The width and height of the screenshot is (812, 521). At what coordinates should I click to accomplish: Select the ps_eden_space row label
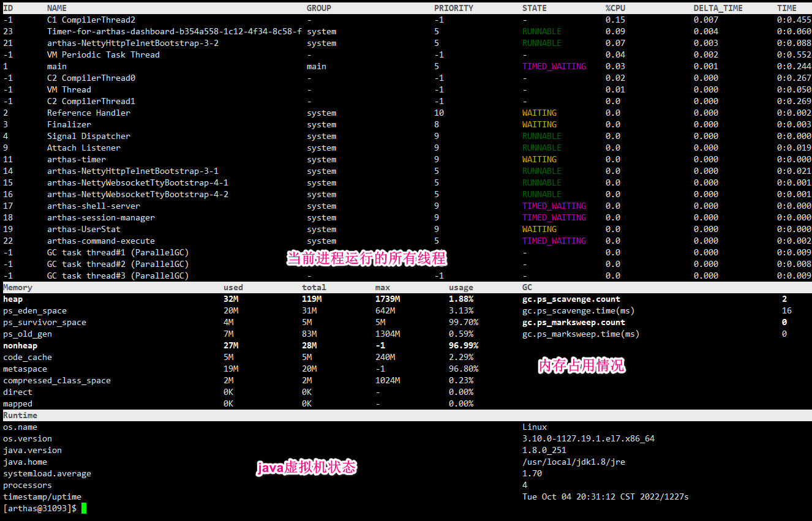pos(35,310)
